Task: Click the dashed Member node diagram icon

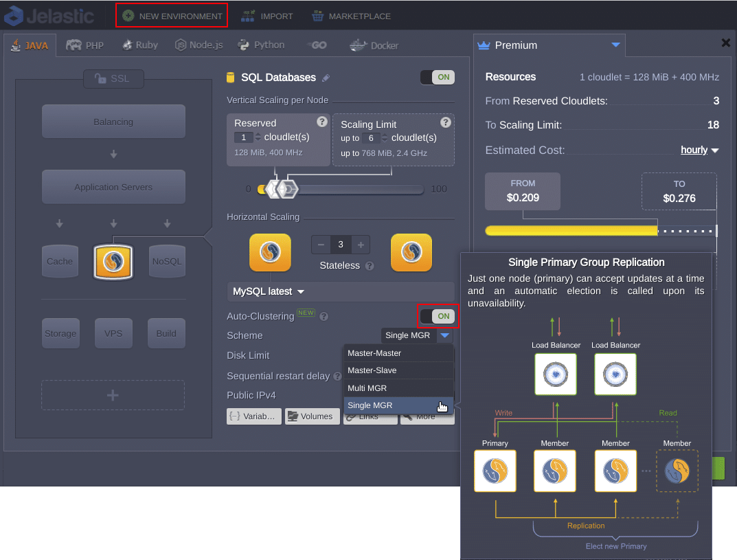Action: tap(677, 471)
